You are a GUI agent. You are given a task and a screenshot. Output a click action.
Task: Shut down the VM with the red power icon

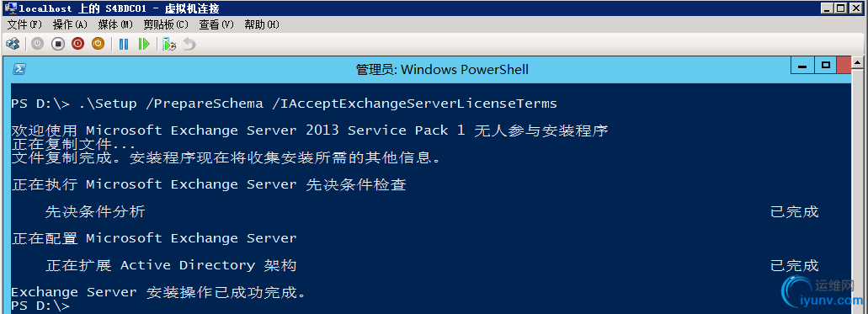tap(77, 44)
